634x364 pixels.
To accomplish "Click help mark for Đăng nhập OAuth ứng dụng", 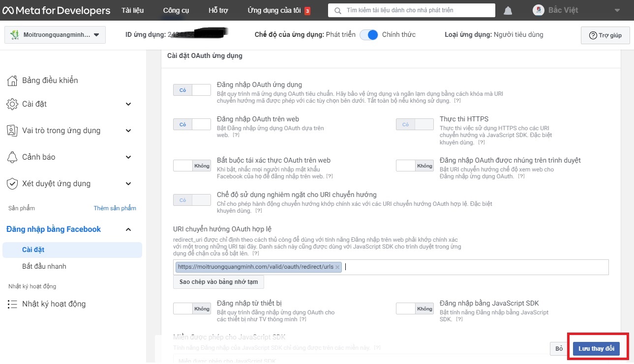I will point(457,101).
